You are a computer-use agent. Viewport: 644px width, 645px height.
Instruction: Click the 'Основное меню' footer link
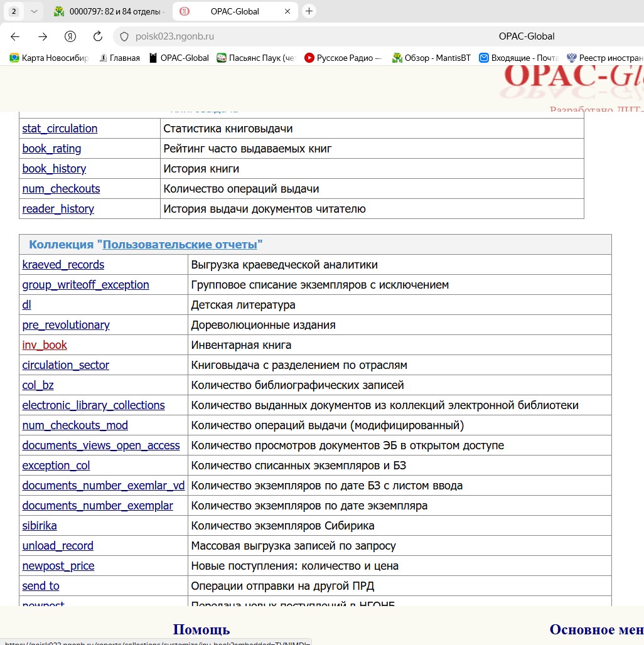597,630
